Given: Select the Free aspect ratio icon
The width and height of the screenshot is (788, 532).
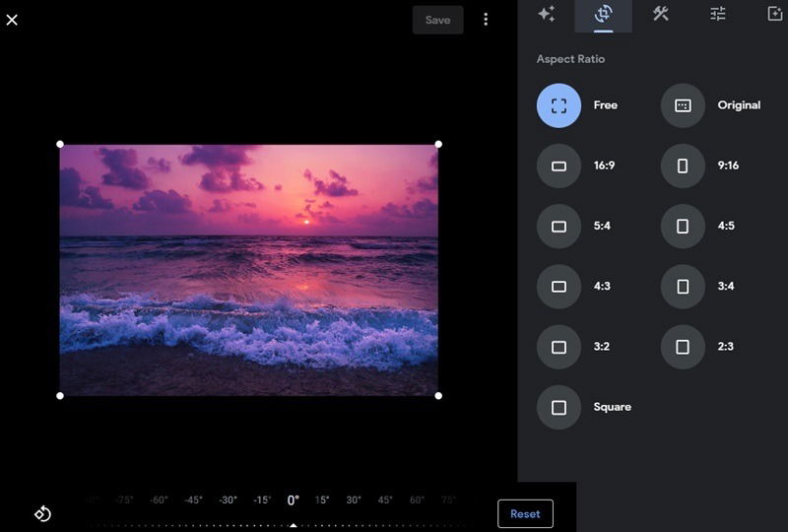Looking at the screenshot, I should coord(558,105).
